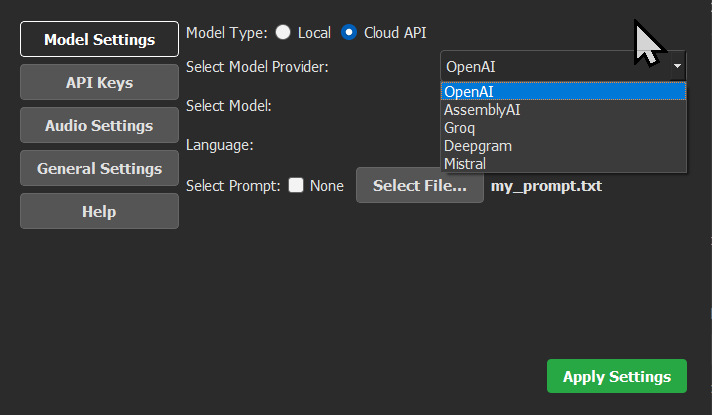
Task: Click the Select Model Provider label
Action: (257, 67)
